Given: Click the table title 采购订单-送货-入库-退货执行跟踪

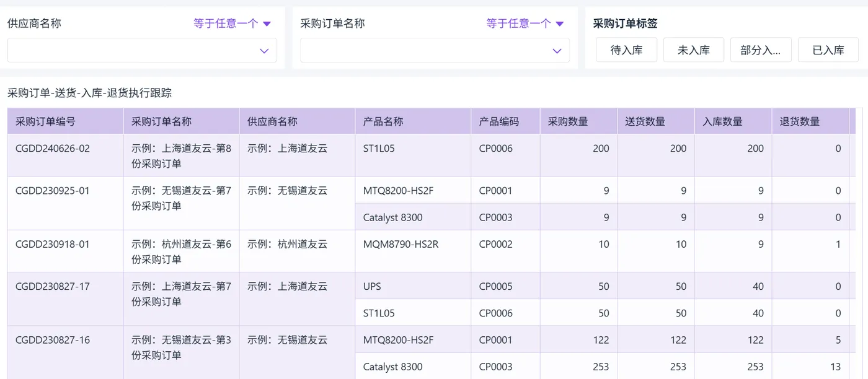Looking at the screenshot, I should [89, 94].
